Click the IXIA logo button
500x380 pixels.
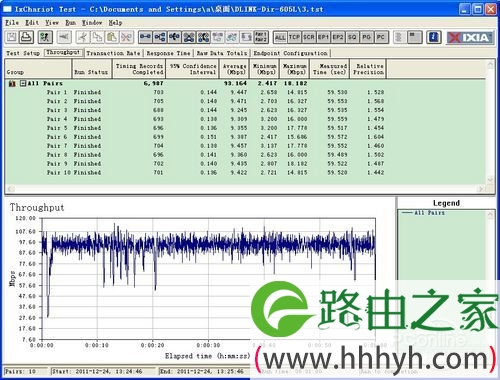click(470, 37)
